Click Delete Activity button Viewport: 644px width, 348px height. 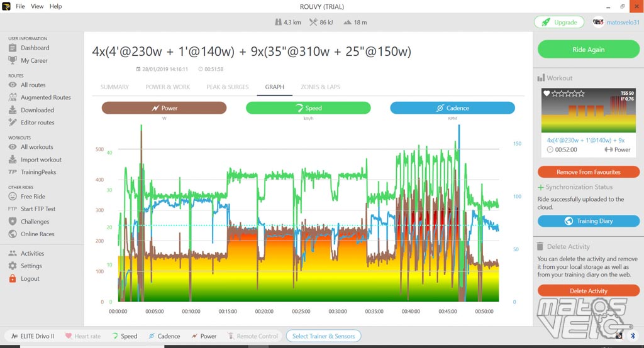coord(588,291)
